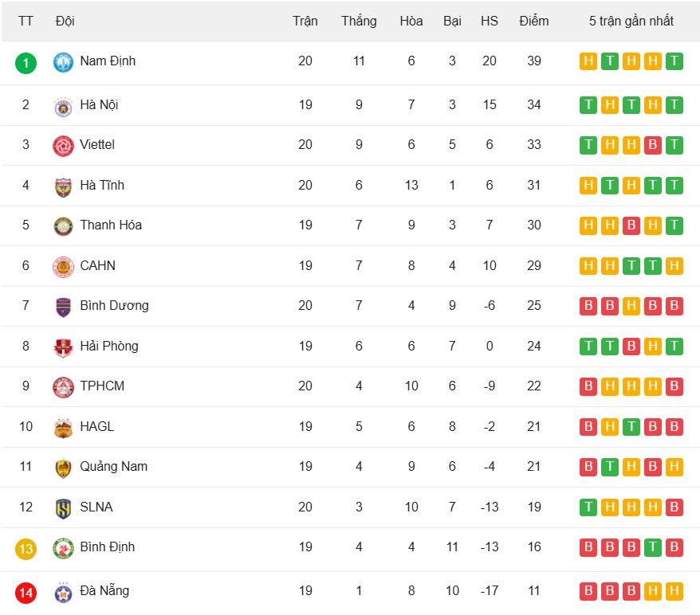Open the Quảng Nam team name link
Screen dimensions: 700x615
click(113, 466)
